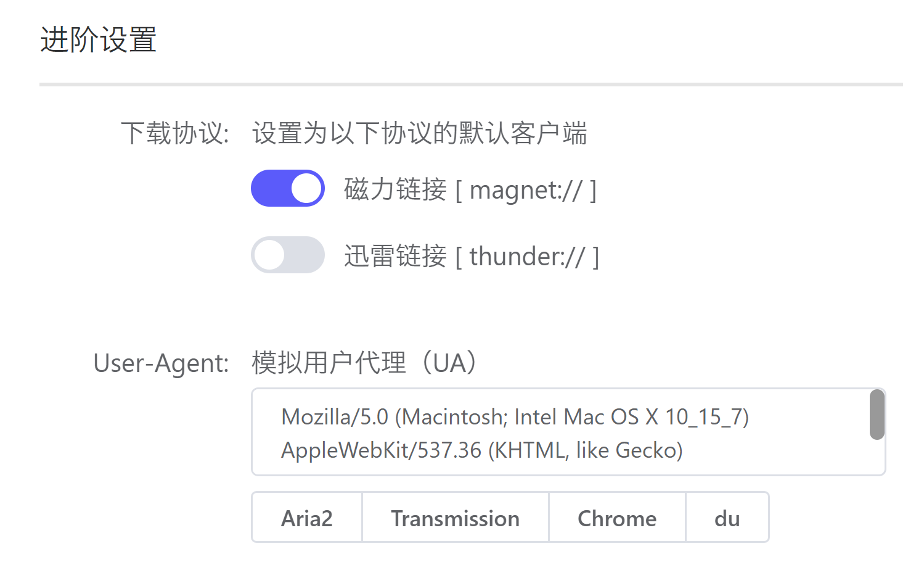Select the Chrome user agent preset
Viewport: 924px width, 562px height.
pos(616,518)
